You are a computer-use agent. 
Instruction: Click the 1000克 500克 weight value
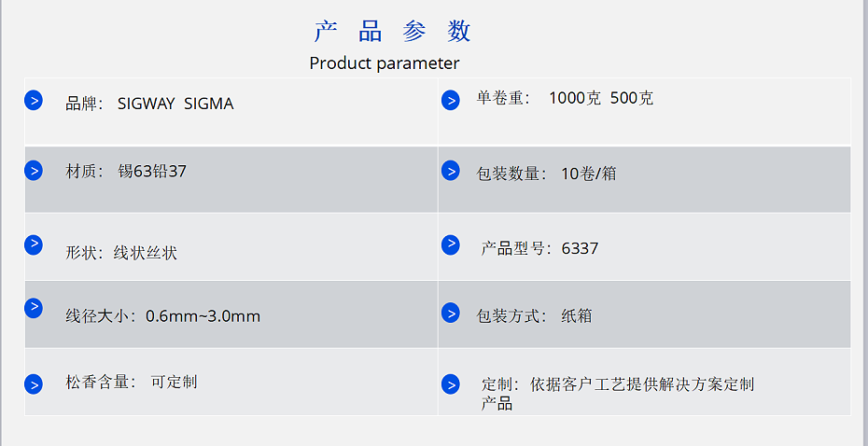point(601,98)
